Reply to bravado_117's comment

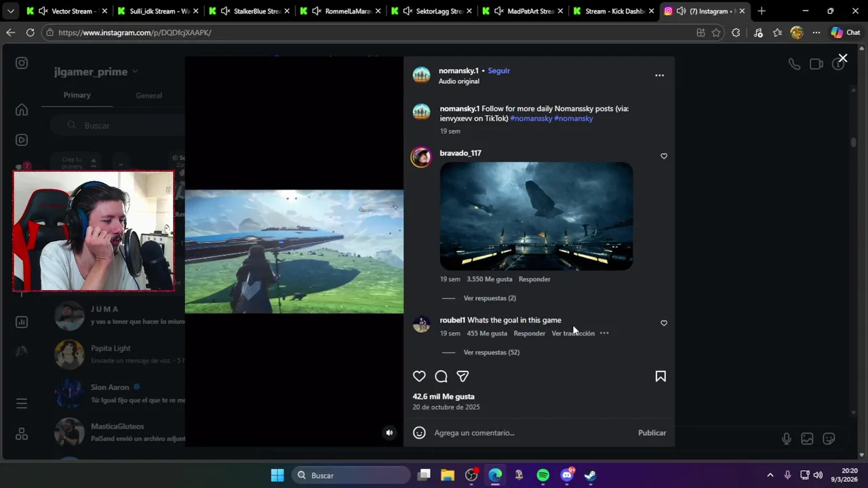534,279
